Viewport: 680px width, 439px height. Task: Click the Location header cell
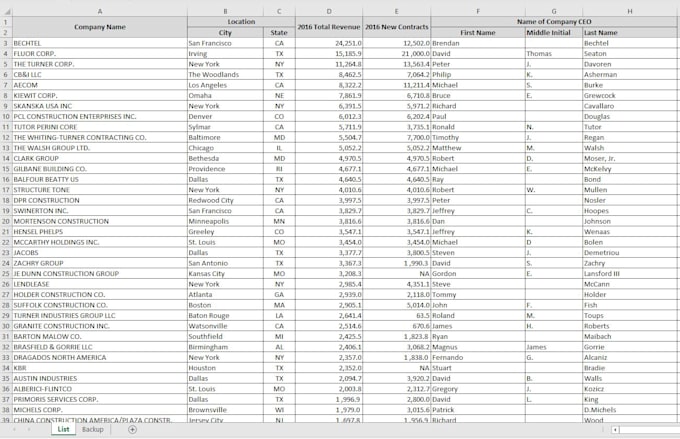tap(241, 22)
